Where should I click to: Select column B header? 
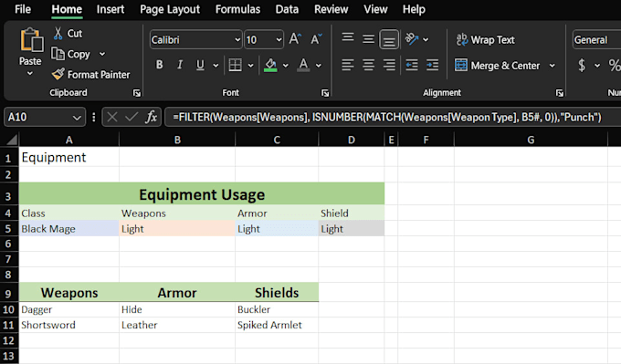177,140
